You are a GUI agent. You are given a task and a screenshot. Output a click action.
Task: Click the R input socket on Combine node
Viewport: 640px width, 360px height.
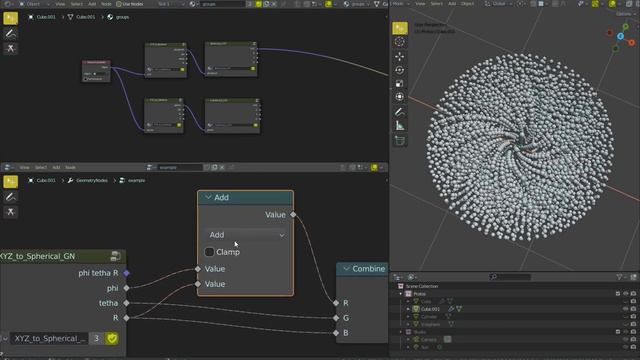(x=336, y=303)
